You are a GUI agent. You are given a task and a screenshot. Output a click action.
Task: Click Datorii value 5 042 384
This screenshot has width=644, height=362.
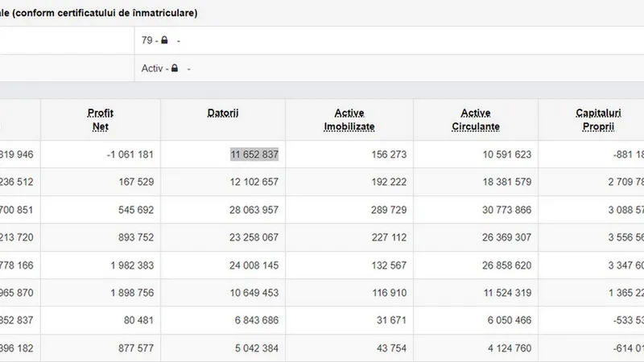coord(257,348)
